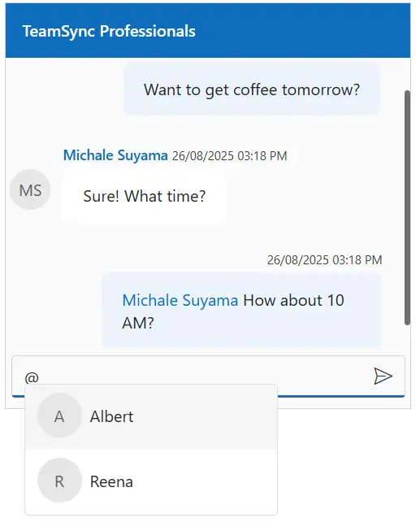Click the chat scrollbar thumb
Screen dimensions: 420x531
point(408,207)
